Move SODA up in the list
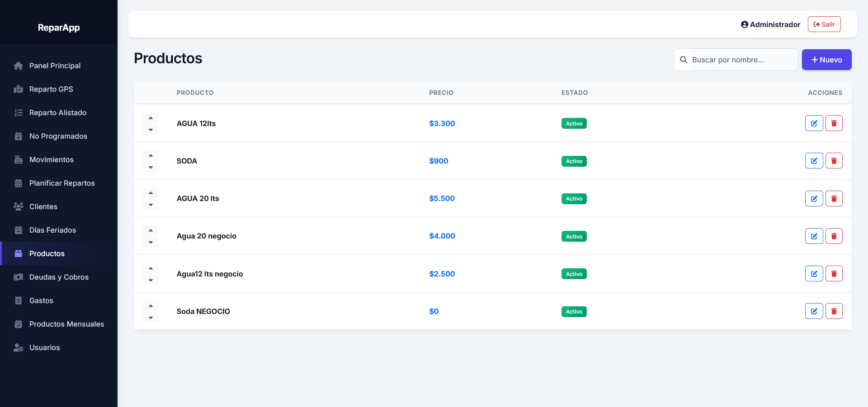Viewport: 868px width, 407px height. click(151, 155)
